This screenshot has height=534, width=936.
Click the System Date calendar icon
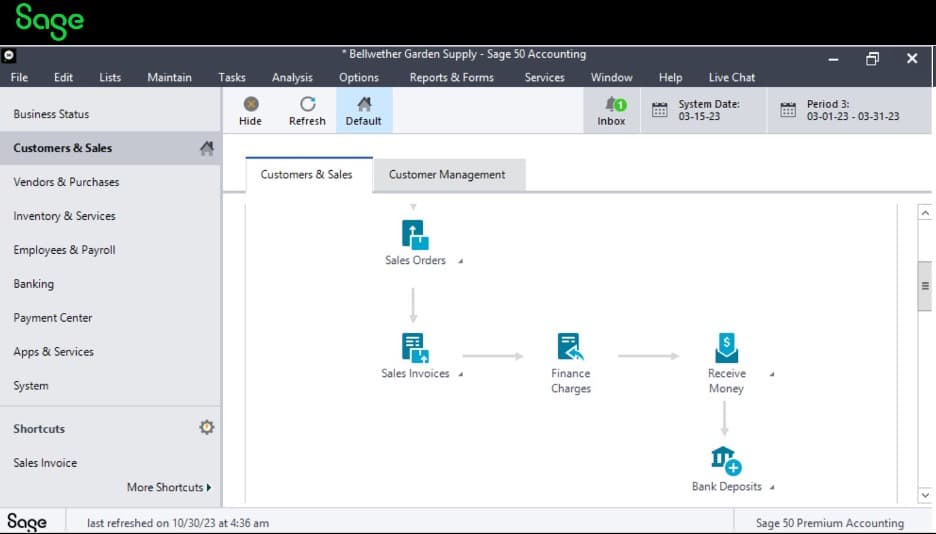[660, 110]
